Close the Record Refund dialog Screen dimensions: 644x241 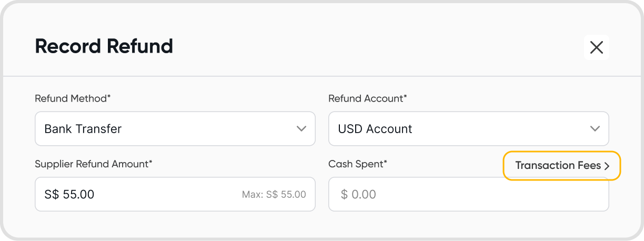coord(596,47)
